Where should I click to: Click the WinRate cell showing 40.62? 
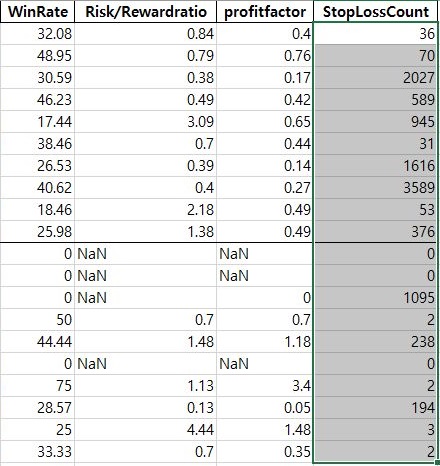tap(37, 188)
